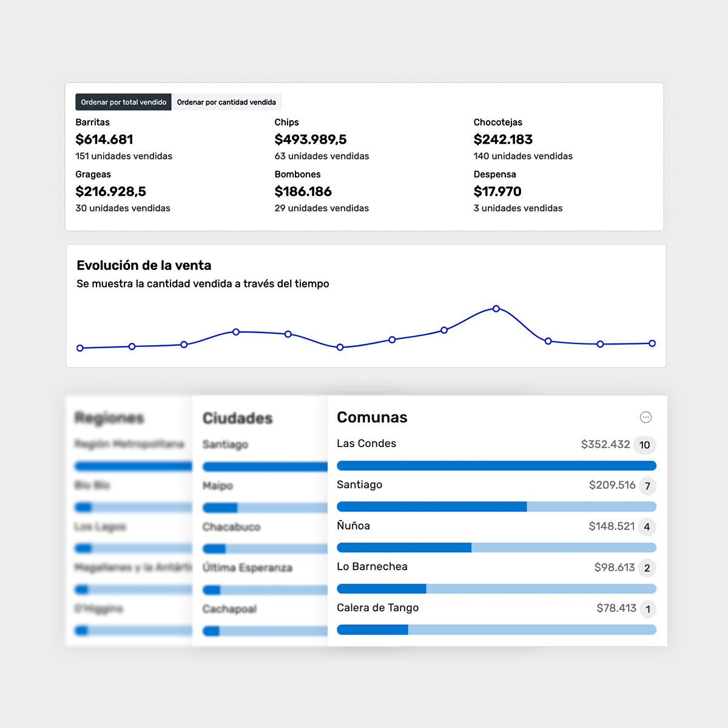Select the Ciudades panel heading

(237, 418)
